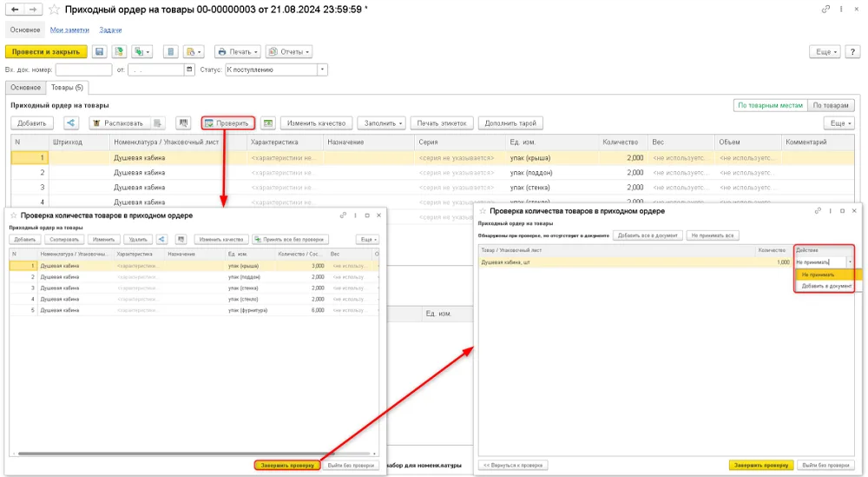Screen dimensions: 868x477
Task: Click the Распаковать button
Action: tap(120, 123)
